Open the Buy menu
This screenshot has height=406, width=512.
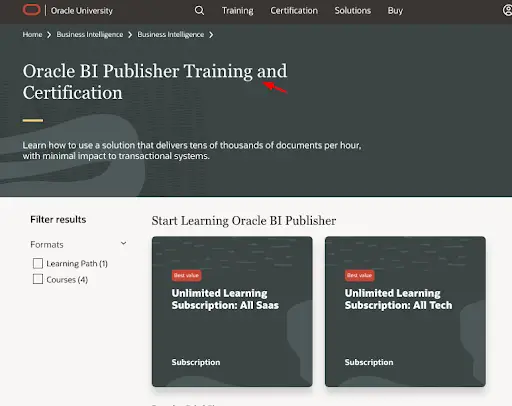(x=395, y=11)
